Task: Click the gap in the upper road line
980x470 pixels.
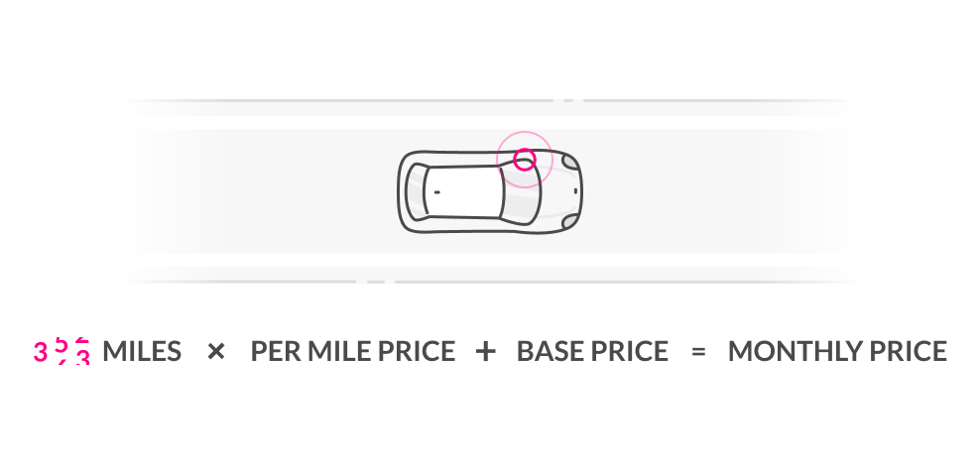Action: (x=568, y=100)
